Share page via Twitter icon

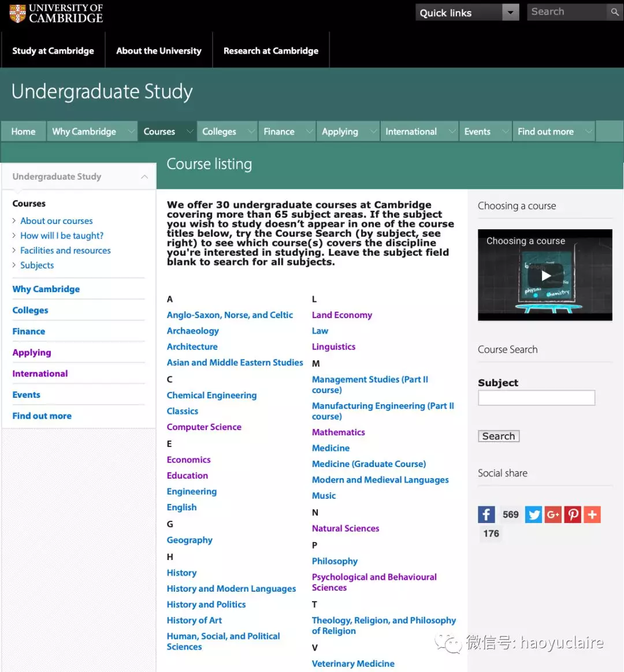(x=533, y=514)
